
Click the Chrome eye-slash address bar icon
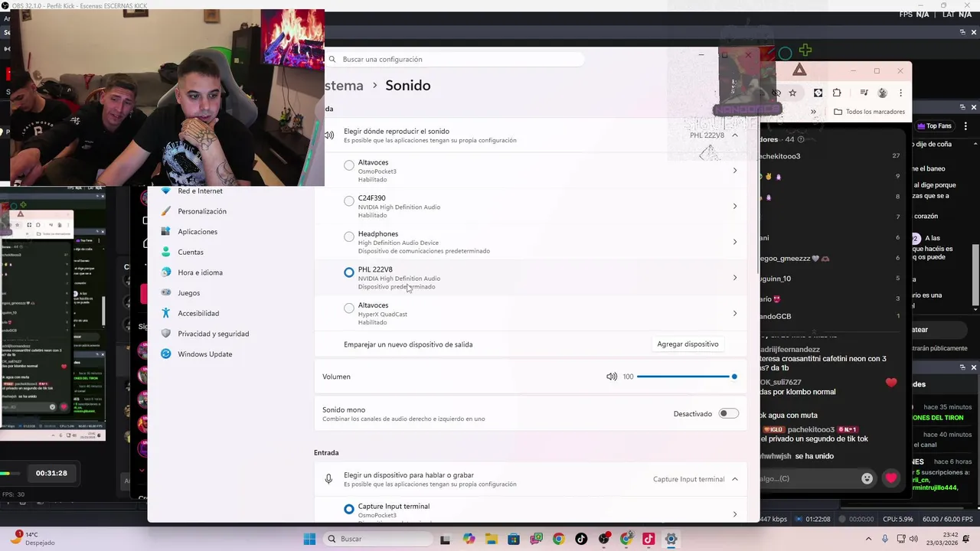[x=776, y=93]
